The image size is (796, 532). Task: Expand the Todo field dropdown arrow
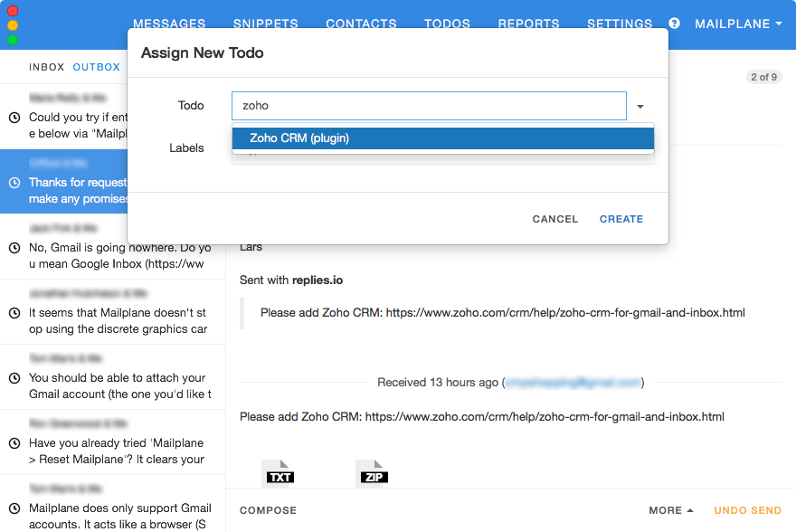click(x=640, y=106)
